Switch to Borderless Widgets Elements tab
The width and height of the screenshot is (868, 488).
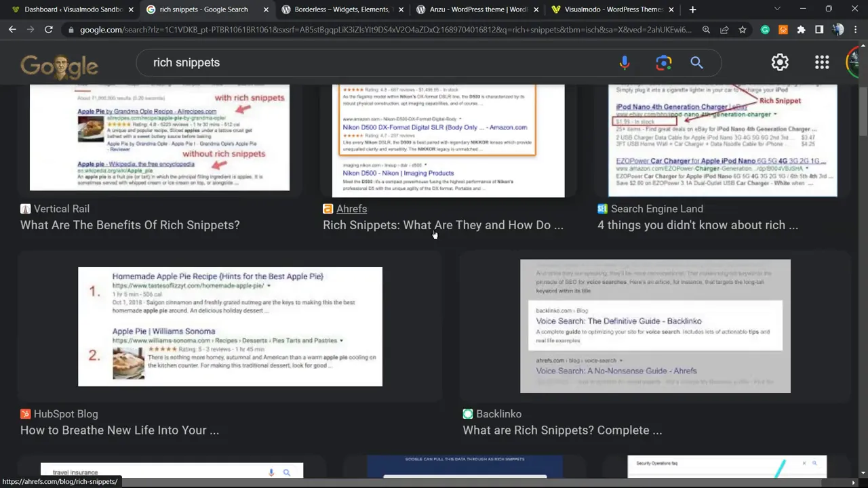tap(342, 9)
